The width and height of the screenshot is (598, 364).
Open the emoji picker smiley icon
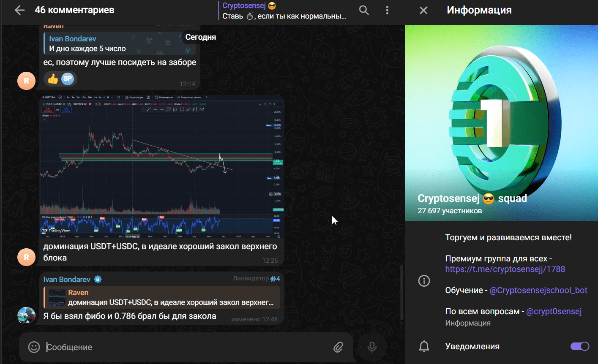34,347
